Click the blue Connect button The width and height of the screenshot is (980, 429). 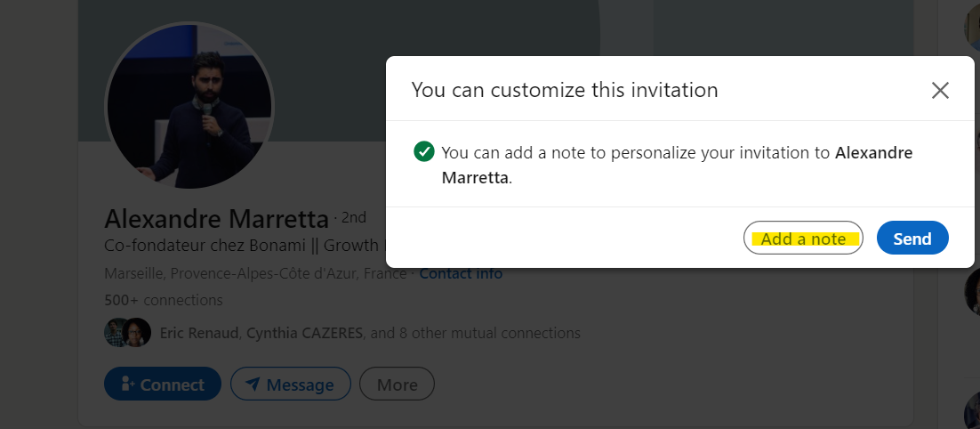tap(163, 384)
